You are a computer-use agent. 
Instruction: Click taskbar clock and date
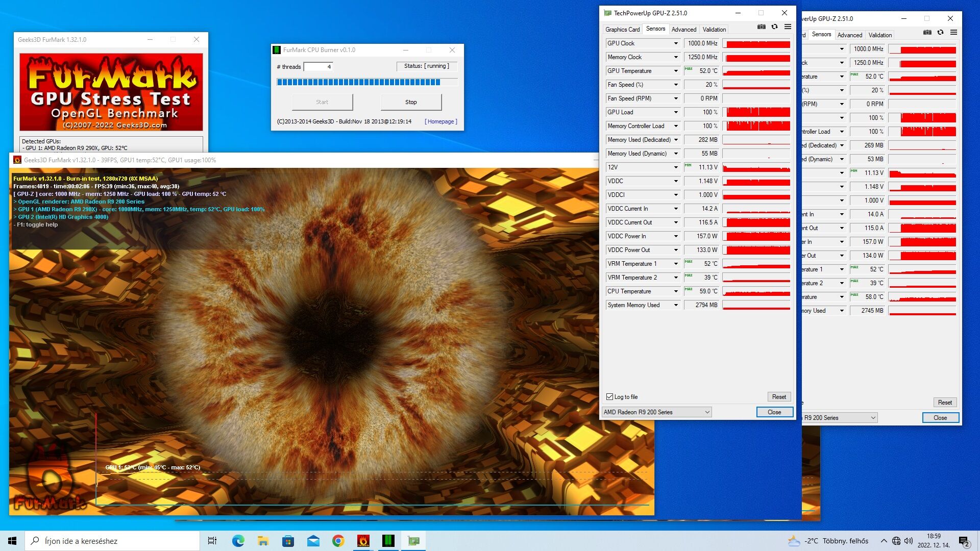coord(934,541)
